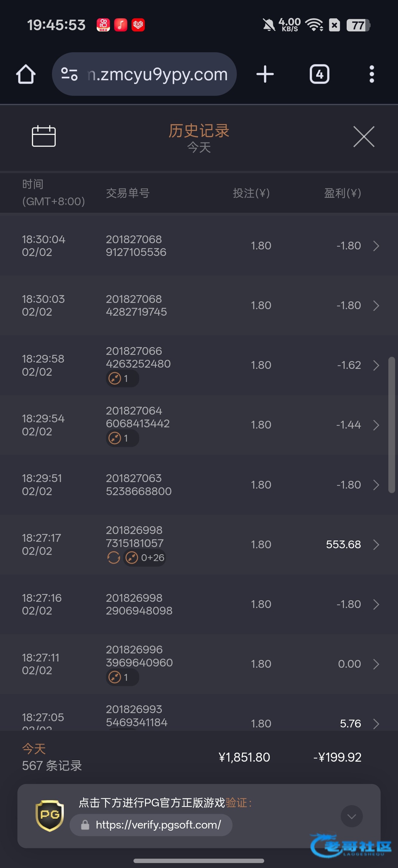This screenshot has width=398, height=868.
Task: Select the 18:27:16 transaction row
Action: tap(199, 604)
